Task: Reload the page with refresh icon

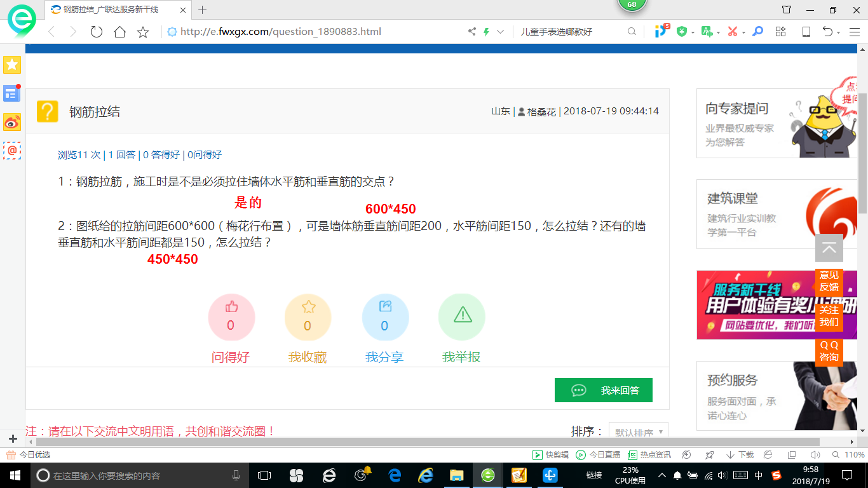Action: [97, 32]
